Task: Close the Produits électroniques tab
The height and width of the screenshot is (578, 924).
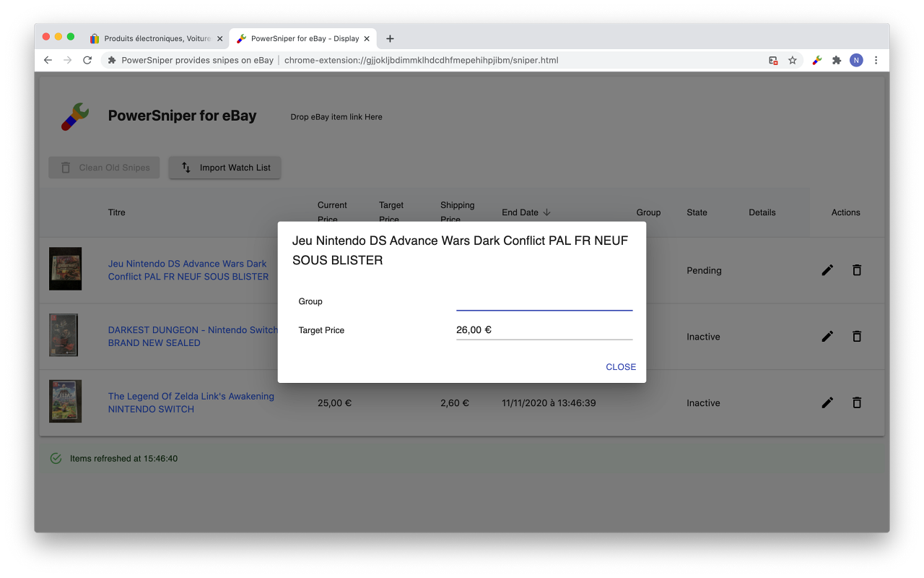Action: [x=219, y=38]
